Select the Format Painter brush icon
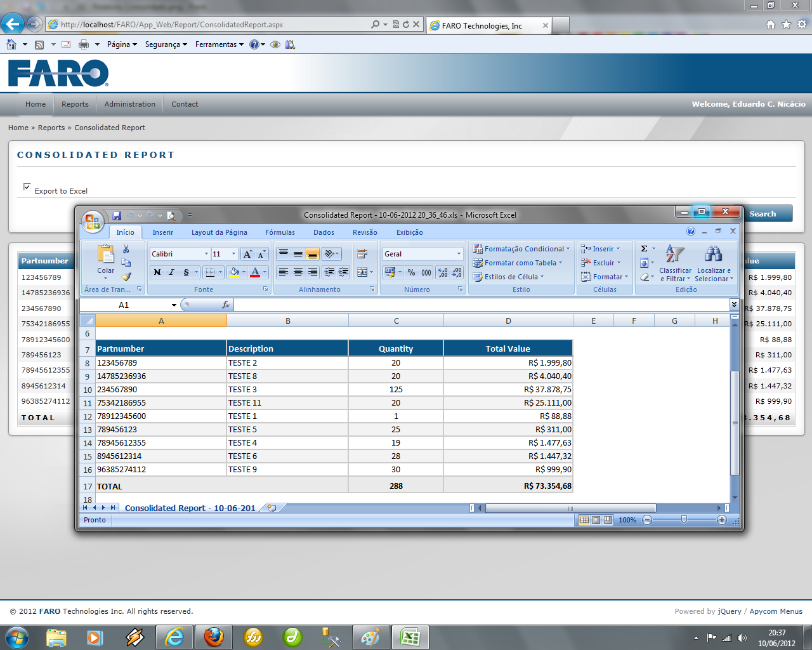The image size is (812, 650). coord(126,277)
